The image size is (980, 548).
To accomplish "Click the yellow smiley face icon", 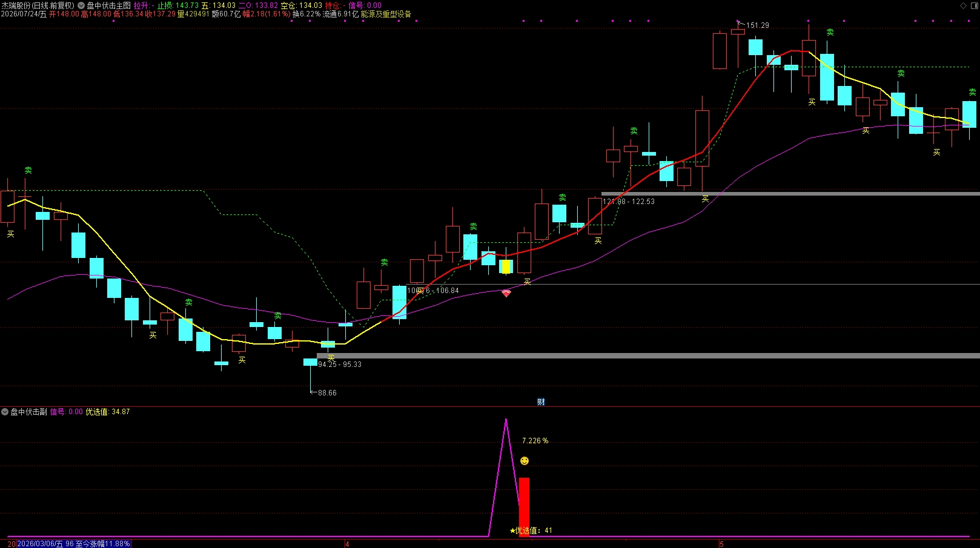I will (x=525, y=461).
